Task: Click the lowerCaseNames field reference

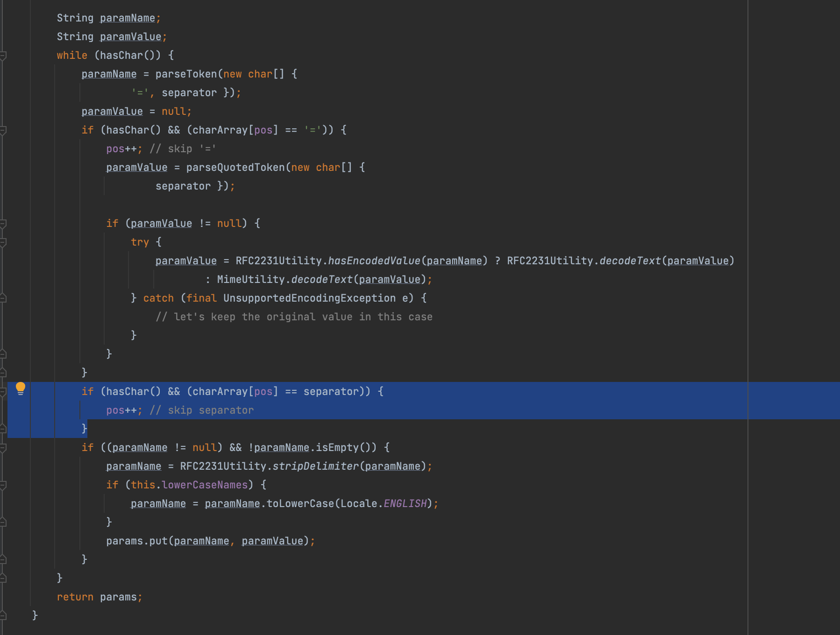Action: click(205, 485)
